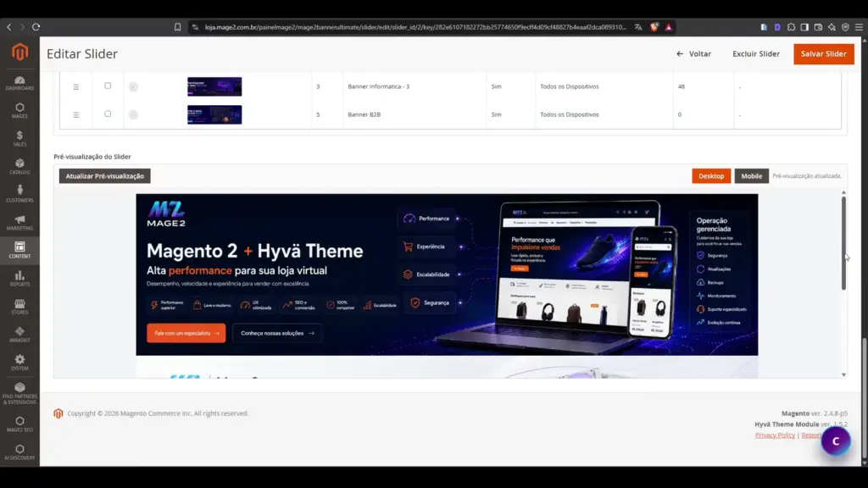The height and width of the screenshot is (488, 868).
Task: Click Atualizar Pré-visualização button
Action: point(104,176)
